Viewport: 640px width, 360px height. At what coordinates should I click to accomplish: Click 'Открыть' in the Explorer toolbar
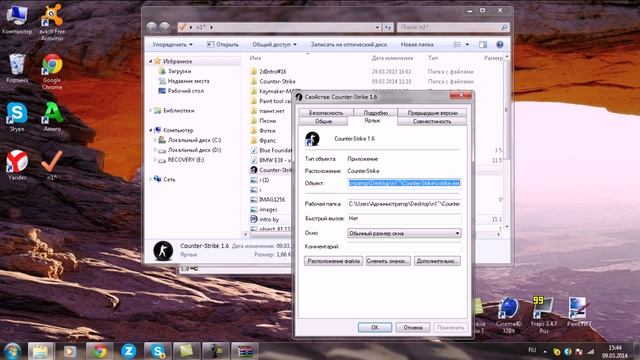tap(222, 44)
